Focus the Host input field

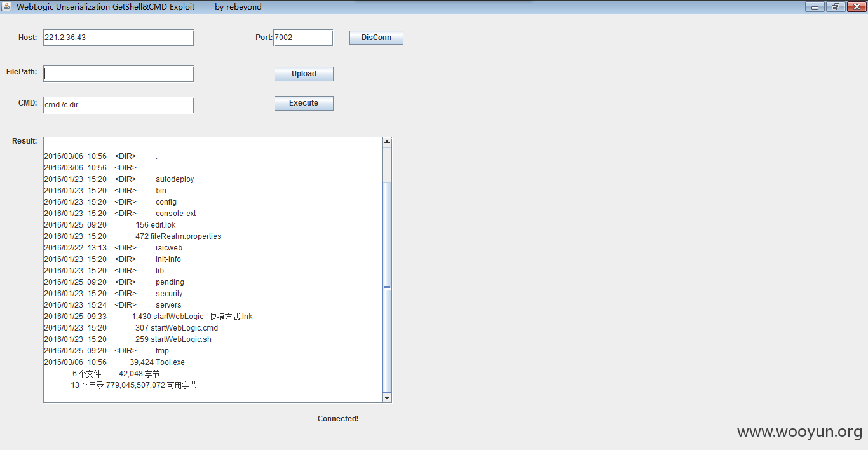[118, 37]
